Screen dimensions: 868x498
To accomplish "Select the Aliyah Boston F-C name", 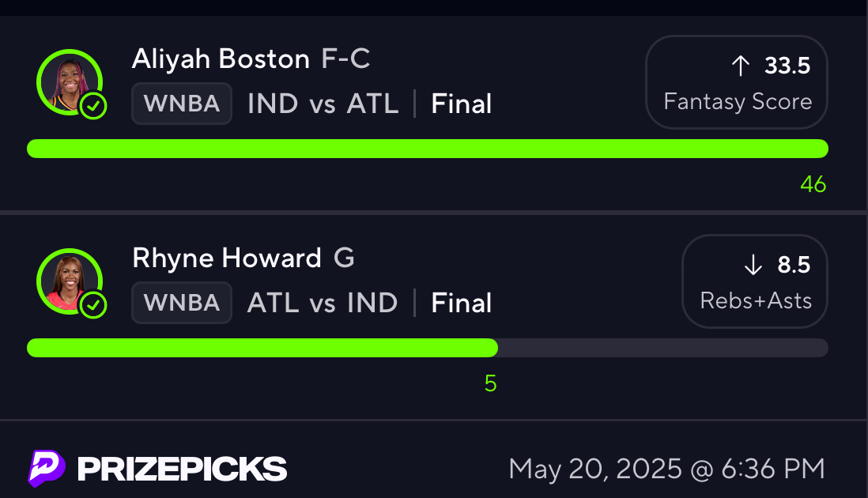I will (x=251, y=58).
